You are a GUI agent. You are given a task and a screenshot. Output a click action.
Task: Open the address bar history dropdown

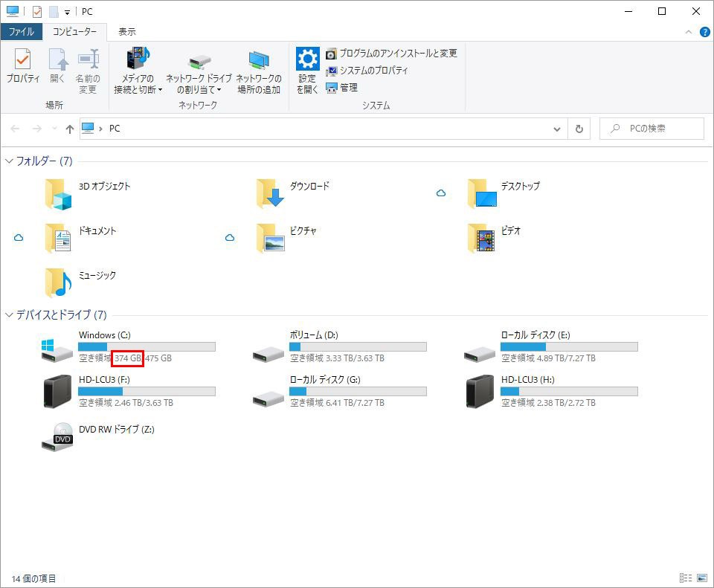557,129
